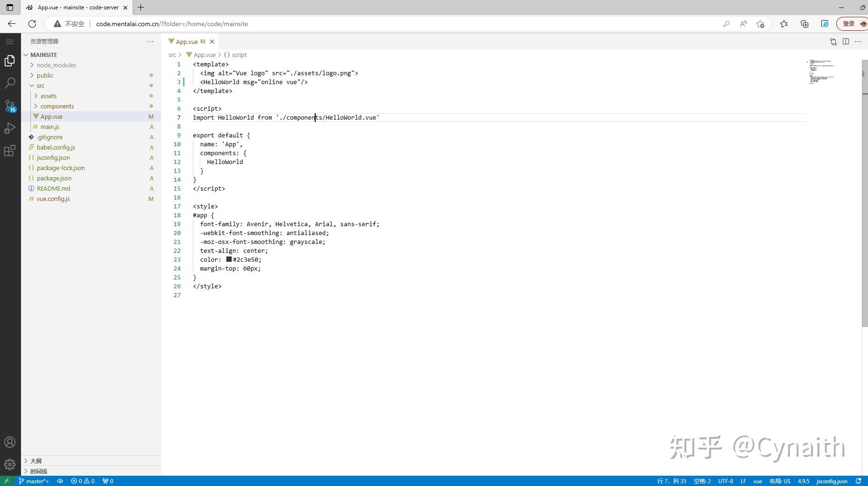Open editor more actions ellipsis menu
The width and height of the screenshot is (868, 486).
858,42
